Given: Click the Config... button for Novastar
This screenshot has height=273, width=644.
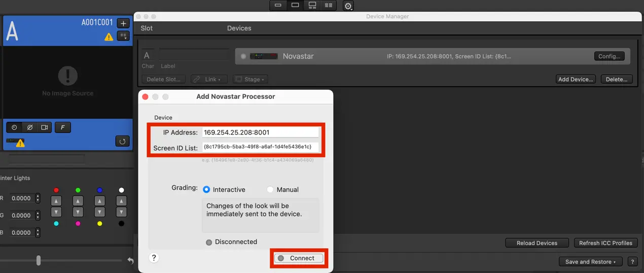Looking at the screenshot, I should (609, 56).
